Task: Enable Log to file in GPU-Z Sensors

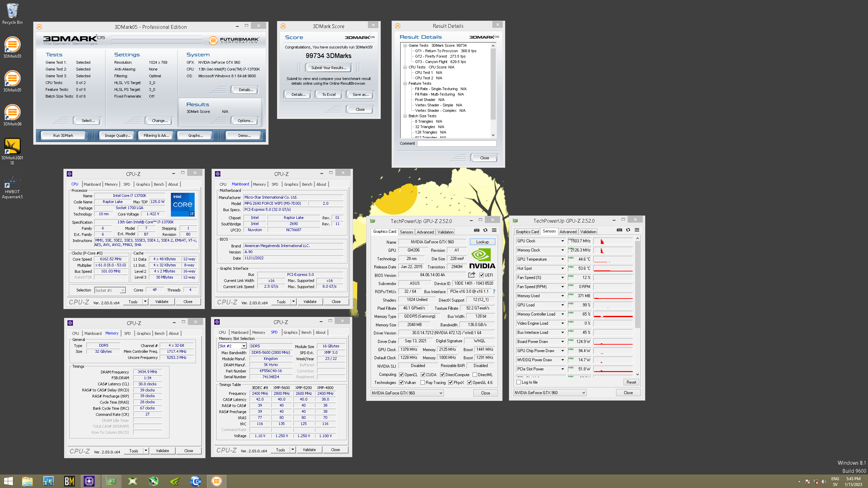Action: 519,382
